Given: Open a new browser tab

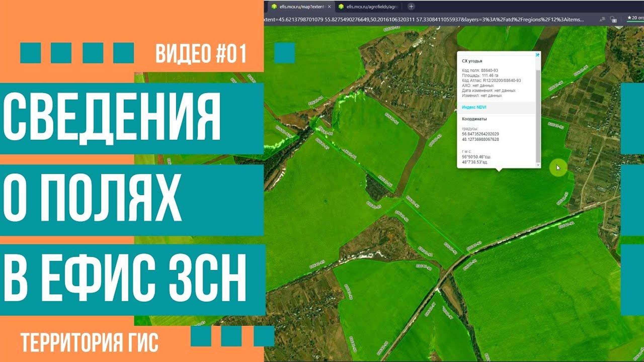Looking at the screenshot, I should (x=411, y=7).
